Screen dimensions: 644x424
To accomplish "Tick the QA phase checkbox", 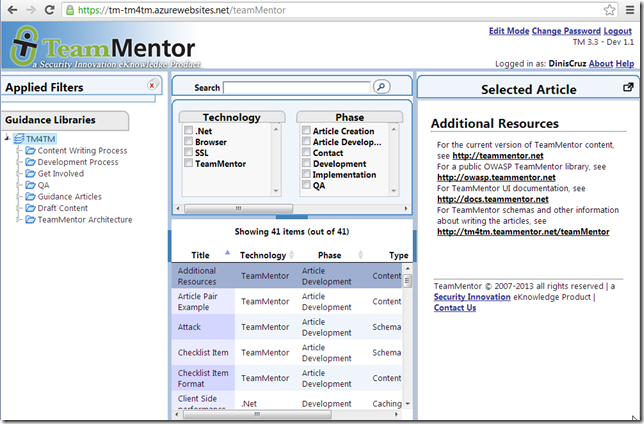I will [x=307, y=186].
